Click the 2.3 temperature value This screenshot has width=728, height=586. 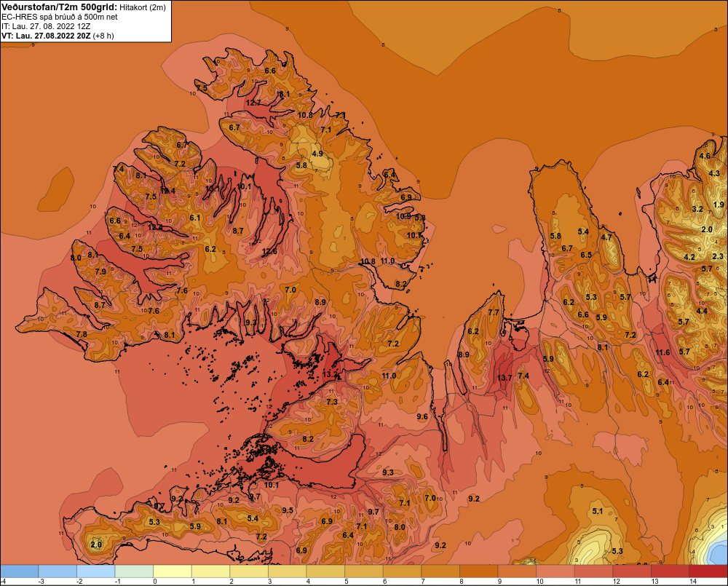click(718, 256)
